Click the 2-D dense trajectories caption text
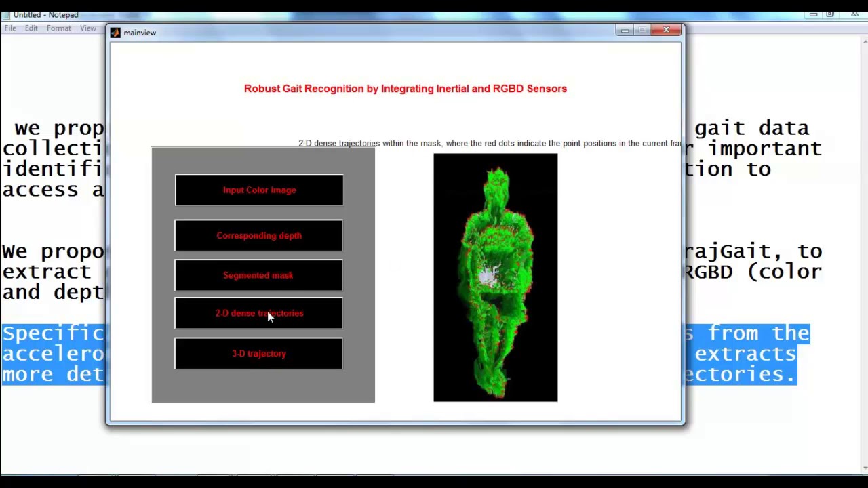The width and height of the screenshot is (868, 488). click(x=490, y=144)
